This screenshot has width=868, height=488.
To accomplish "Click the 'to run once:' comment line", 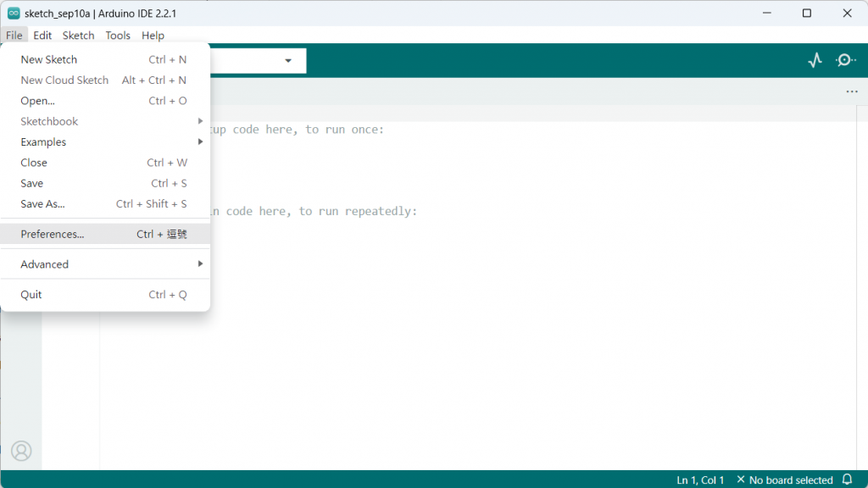I will [297, 130].
